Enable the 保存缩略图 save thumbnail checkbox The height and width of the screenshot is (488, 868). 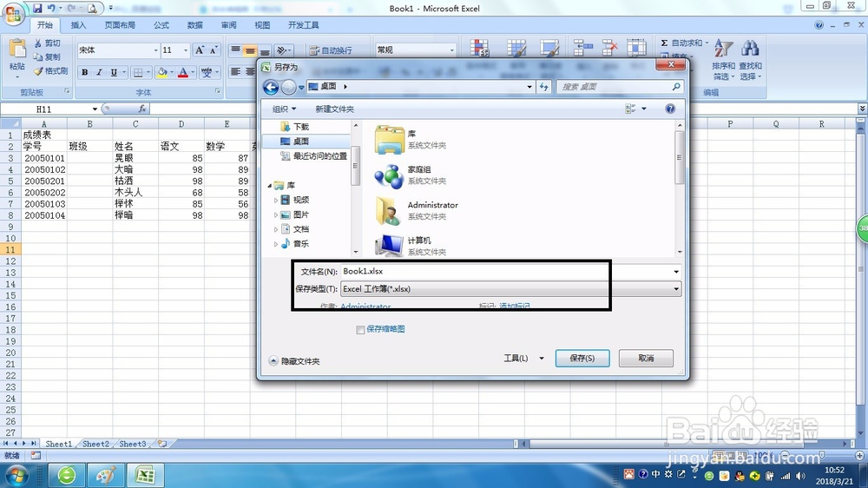360,330
